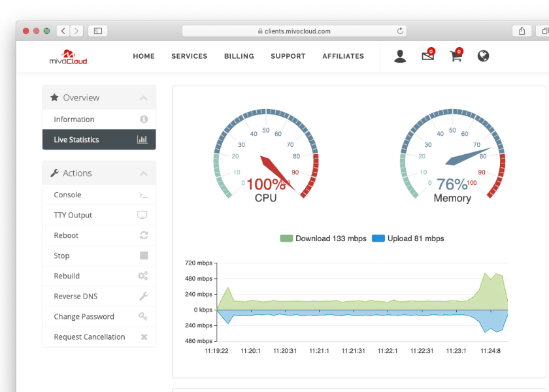
Task: Collapse the Overview panel chevron
Action: pyautogui.click(x=144, y=98)
